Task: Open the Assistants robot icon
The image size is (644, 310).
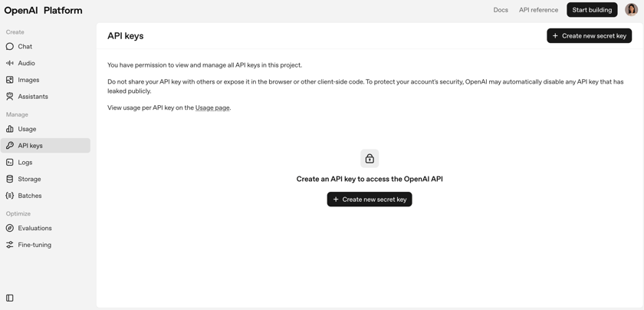Action: [x=10, y=97]
